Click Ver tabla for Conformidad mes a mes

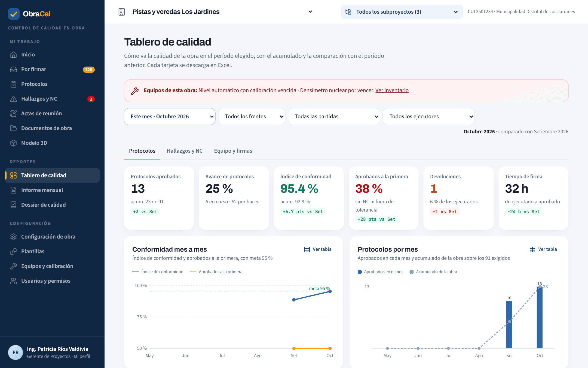coord(318,249)
